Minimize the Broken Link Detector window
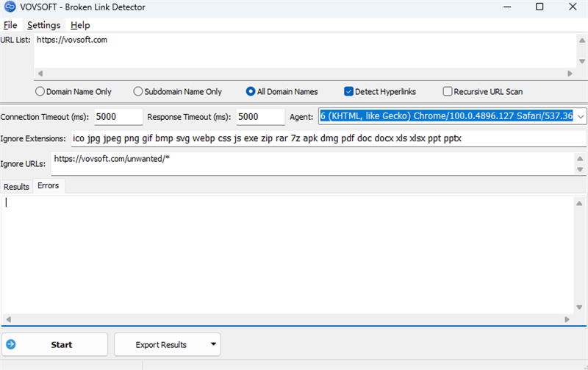 coord(507,7)
